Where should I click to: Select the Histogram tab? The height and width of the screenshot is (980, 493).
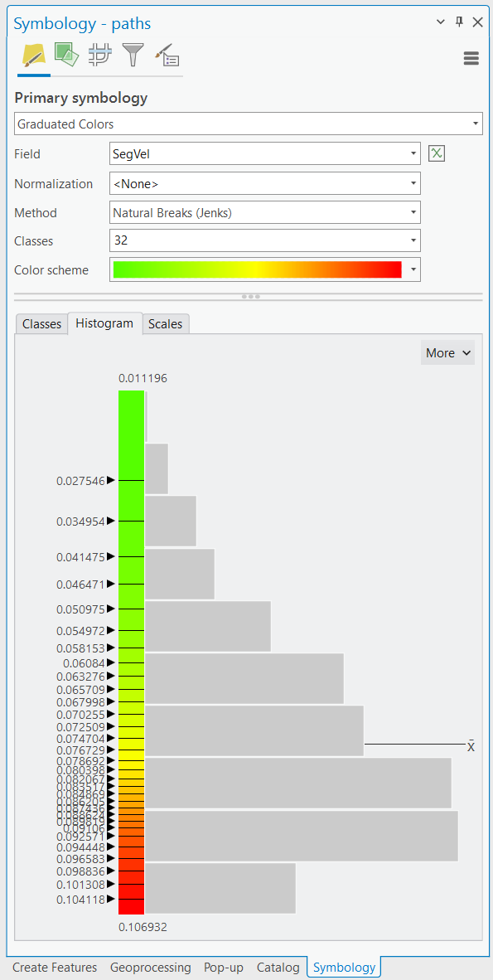pos(104,323)
